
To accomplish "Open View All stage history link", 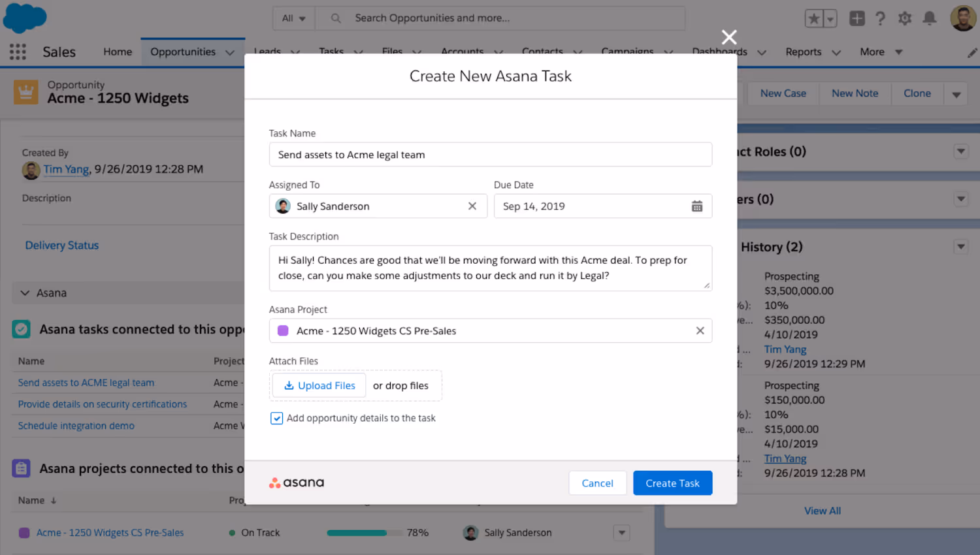I will [823, 511].
